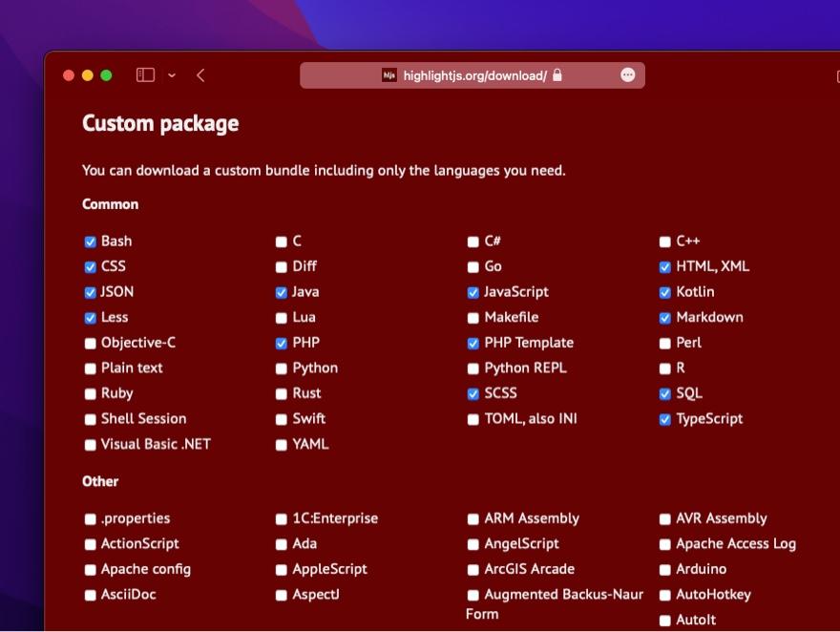Click the Custom package heading
This screenshot has width=840, height=632.
160,124
